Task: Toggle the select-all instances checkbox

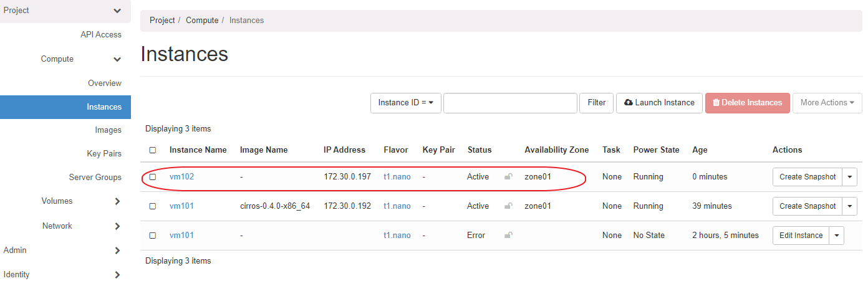Action: coord(153,150)
